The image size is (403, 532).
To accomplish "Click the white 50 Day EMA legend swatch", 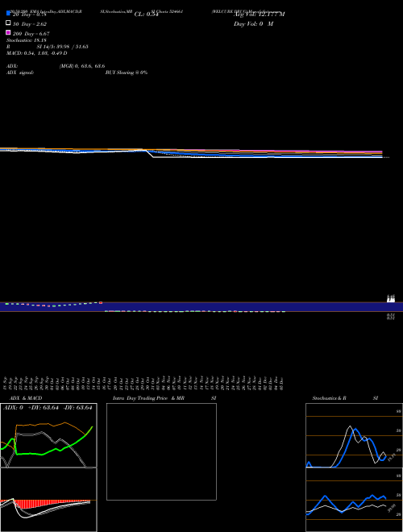I will 8,23.
